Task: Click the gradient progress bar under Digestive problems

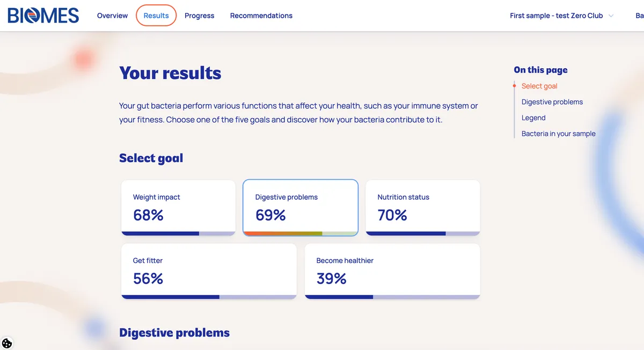Action: [300, 233]
